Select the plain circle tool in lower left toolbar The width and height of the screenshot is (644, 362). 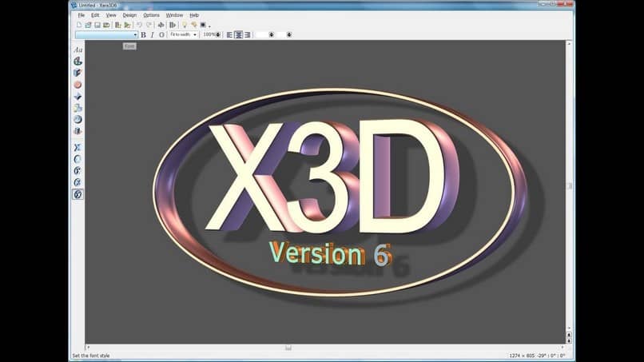click(x=78, y=159)
